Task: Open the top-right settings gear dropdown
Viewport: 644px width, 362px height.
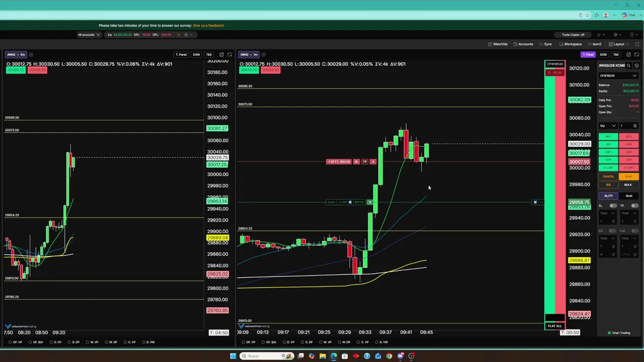Action: coord(617,35)
